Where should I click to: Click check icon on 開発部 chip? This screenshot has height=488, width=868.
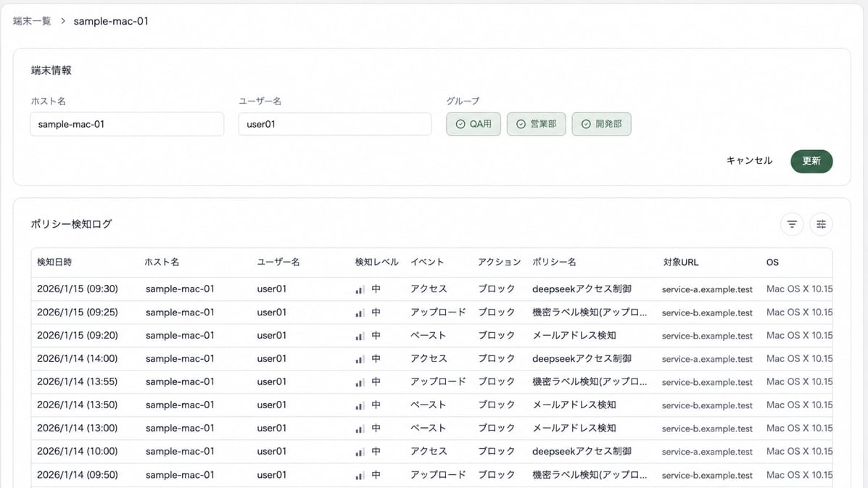pos(586,124)
